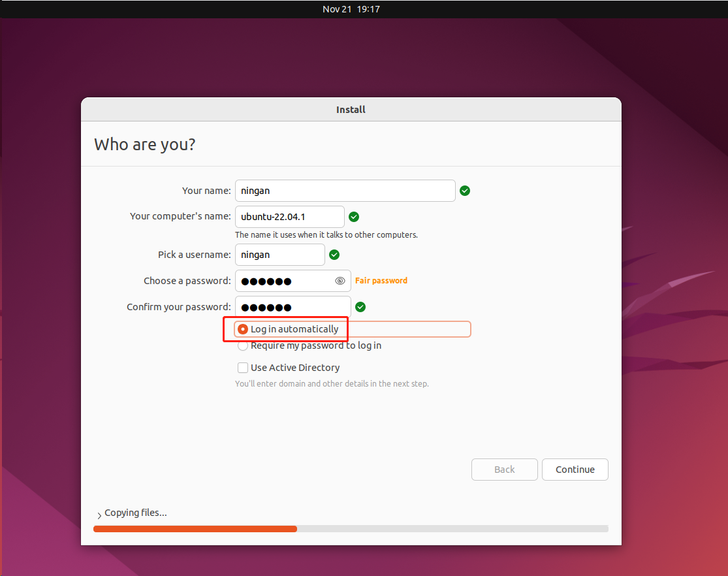Click the Pick a username field
The height and width of the screenshot is (576, 728).
pos(280,255)
